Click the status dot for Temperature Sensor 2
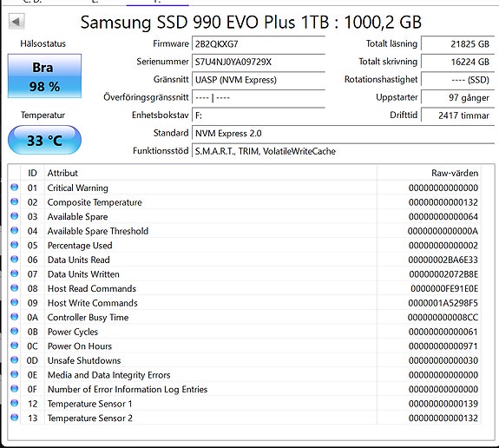Screen dimensions: 499x448 [15, 418]
